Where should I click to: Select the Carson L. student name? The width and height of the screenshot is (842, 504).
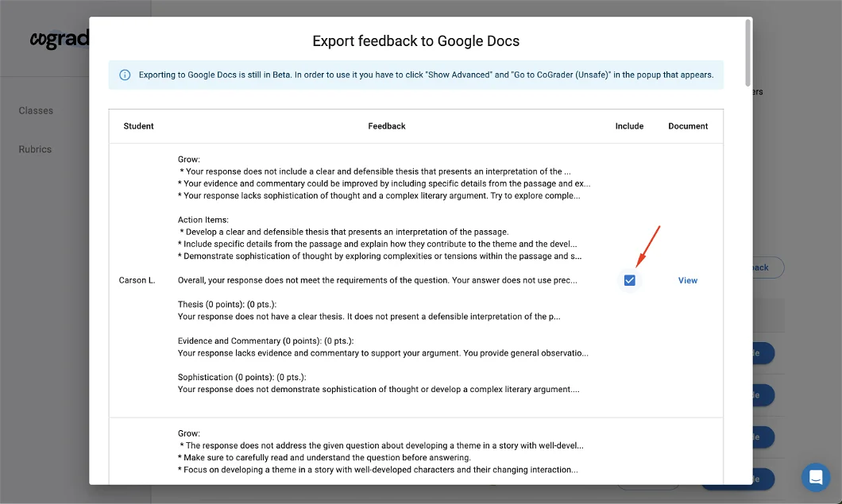[137, 280]
